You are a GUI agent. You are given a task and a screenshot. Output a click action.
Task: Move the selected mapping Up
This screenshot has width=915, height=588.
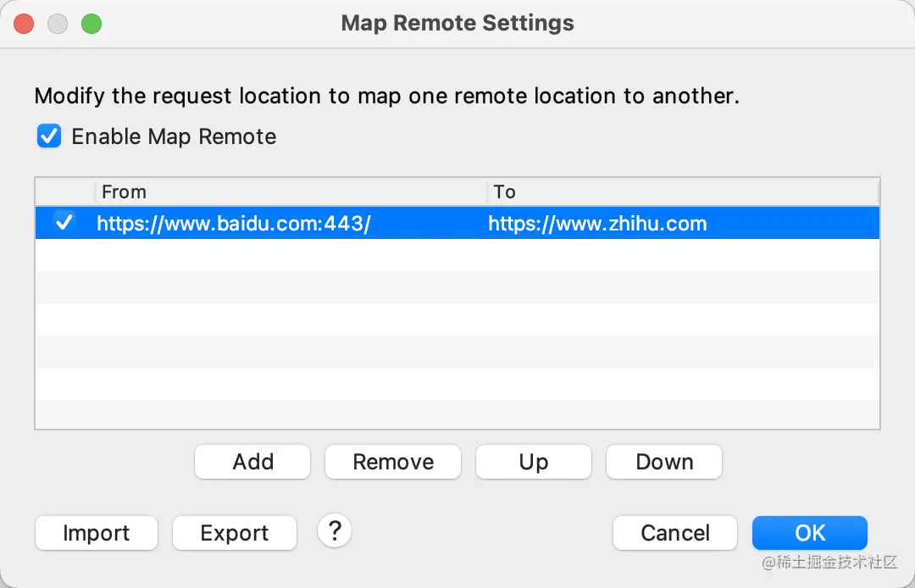point(534,462)
